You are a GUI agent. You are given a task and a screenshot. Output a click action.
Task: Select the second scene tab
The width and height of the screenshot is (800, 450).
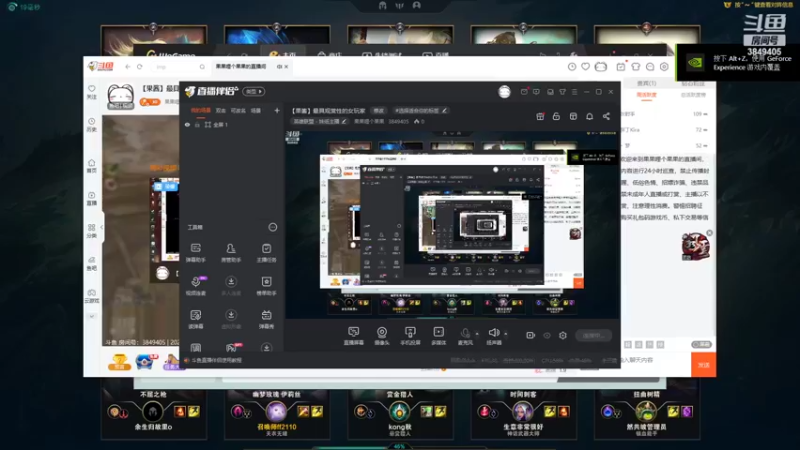[220, 110]
